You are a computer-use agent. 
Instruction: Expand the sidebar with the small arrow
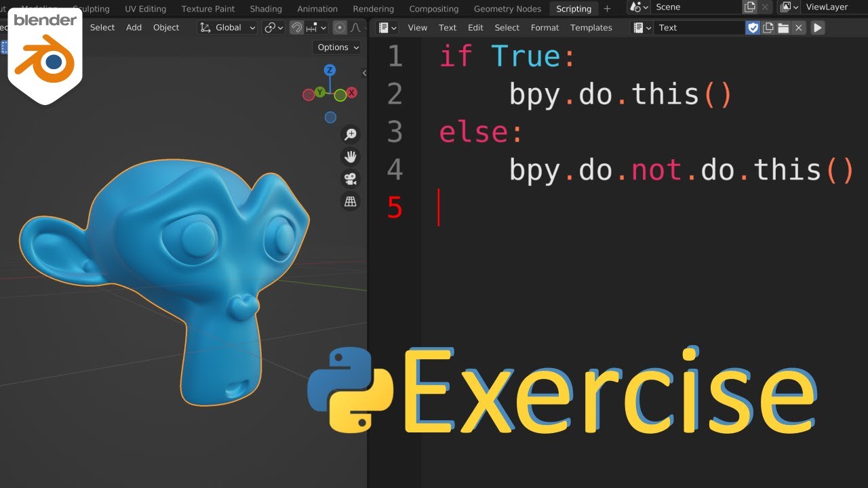364,73
